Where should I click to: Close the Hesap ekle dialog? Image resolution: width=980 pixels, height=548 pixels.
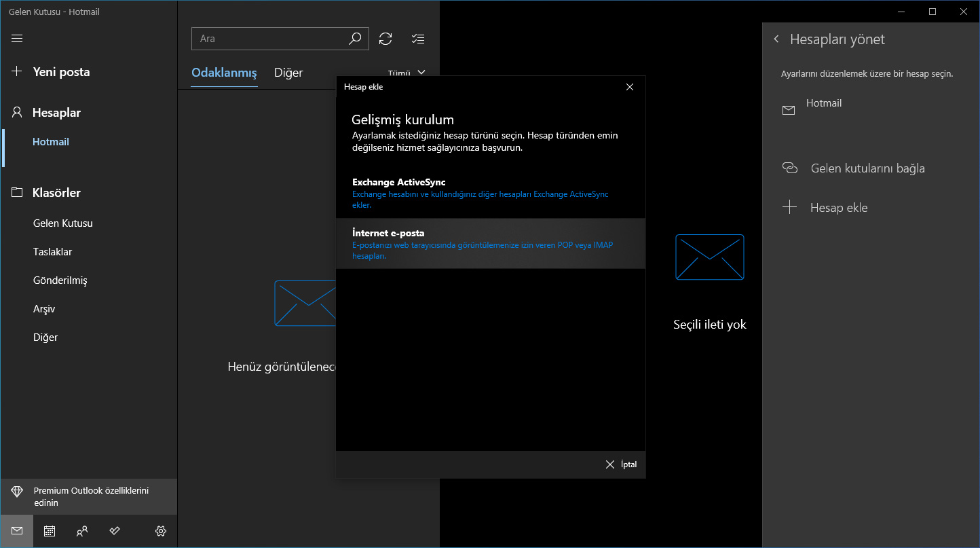[x=630, y=87]
